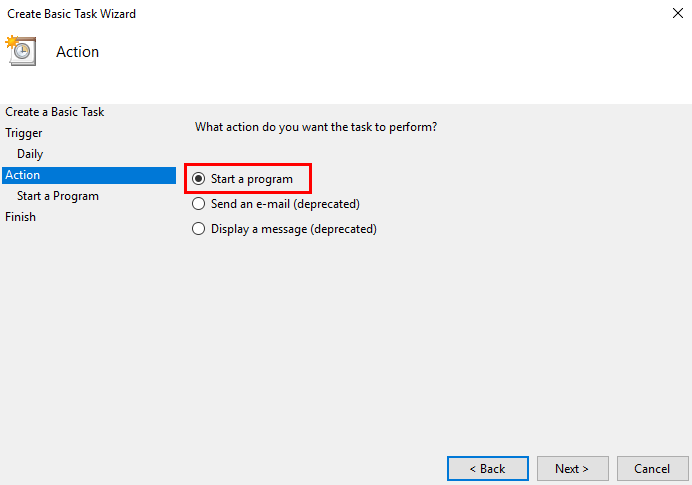Select the Start a program radio circle
This screenshot has height=485, width=692.
tap(198, 179)
